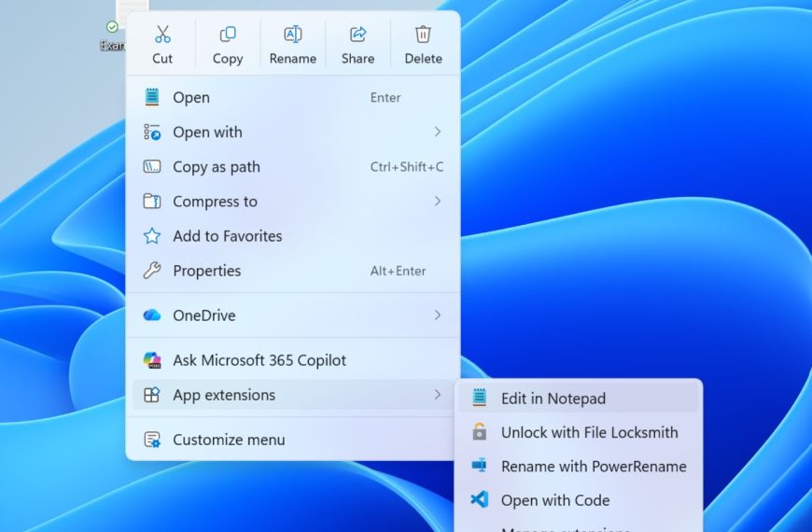This screenshot has height=532, width=812.
Task: Click the Properties wrench icon
Action: point(152,271)
